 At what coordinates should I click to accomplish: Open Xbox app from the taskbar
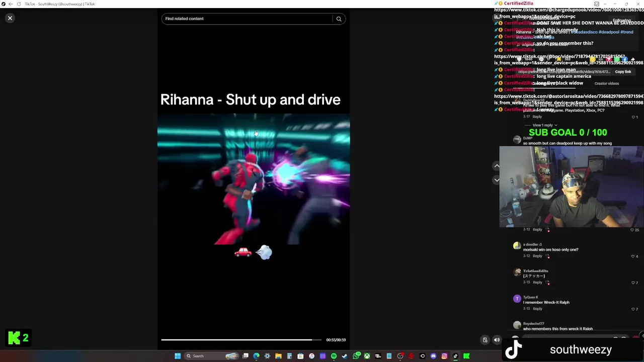pos(367,356)
